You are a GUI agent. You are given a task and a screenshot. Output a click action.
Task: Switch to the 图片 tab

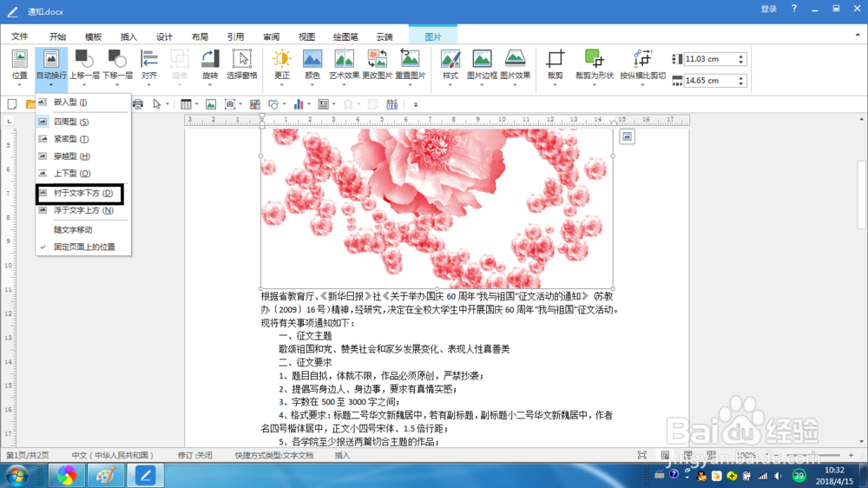tap(433, 36)
